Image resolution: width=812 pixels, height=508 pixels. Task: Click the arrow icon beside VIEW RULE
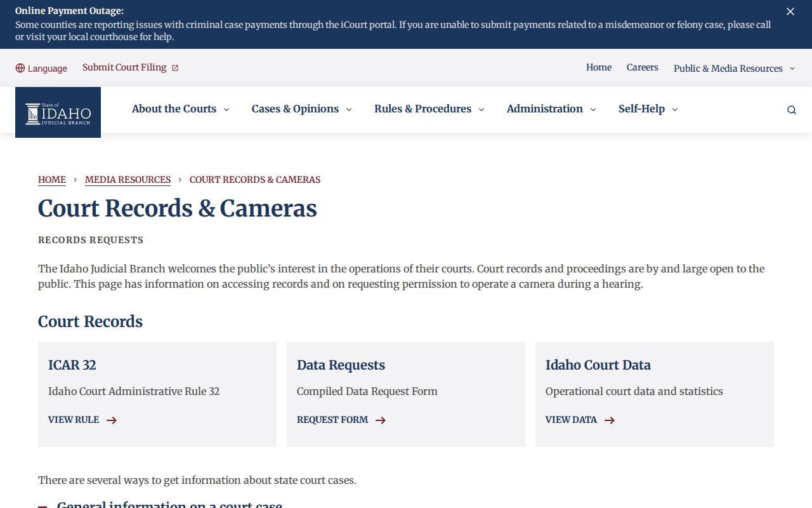112,420
